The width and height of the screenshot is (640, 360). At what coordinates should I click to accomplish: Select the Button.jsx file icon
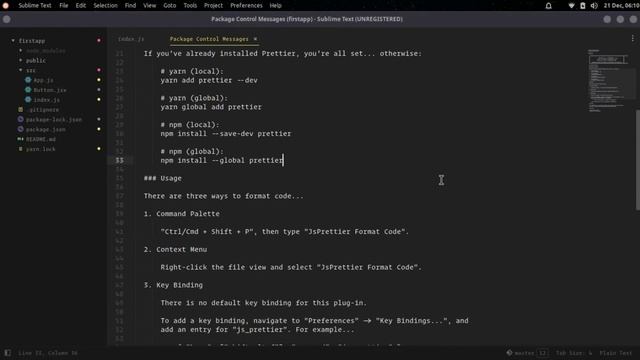coord(28,90)
